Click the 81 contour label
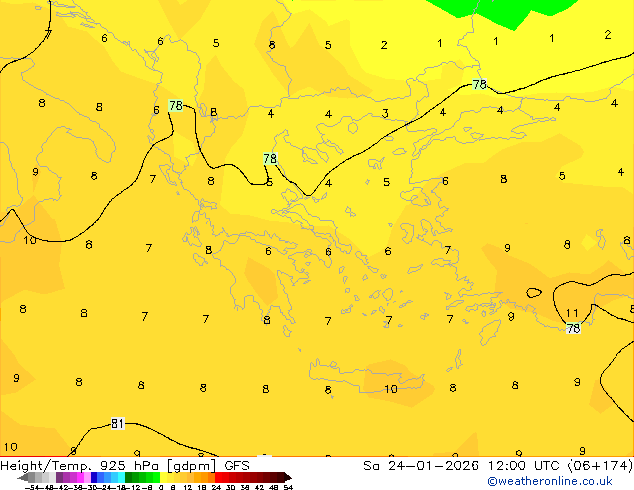Image resolution: width=634 pixels, height=490 pixels. coord(117,423)
